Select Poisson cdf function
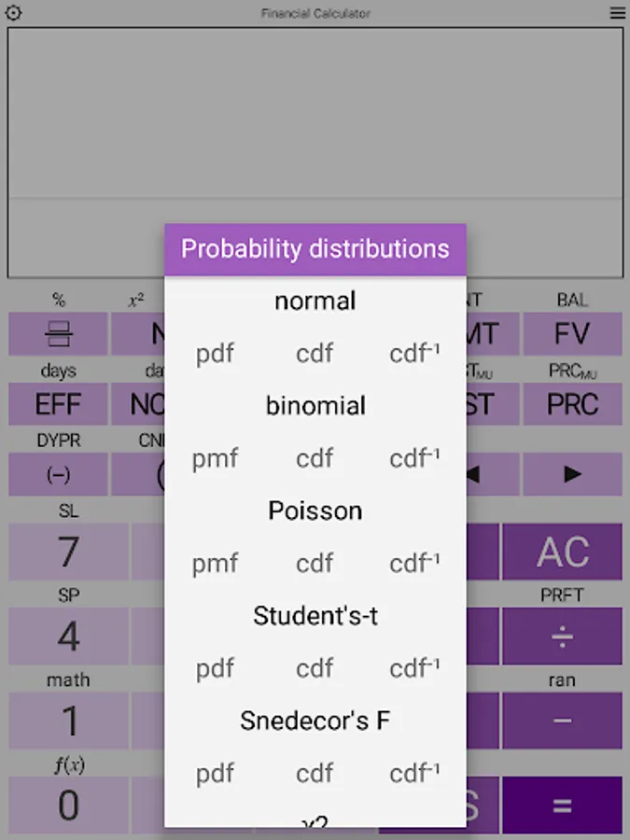 click(315, 564)
